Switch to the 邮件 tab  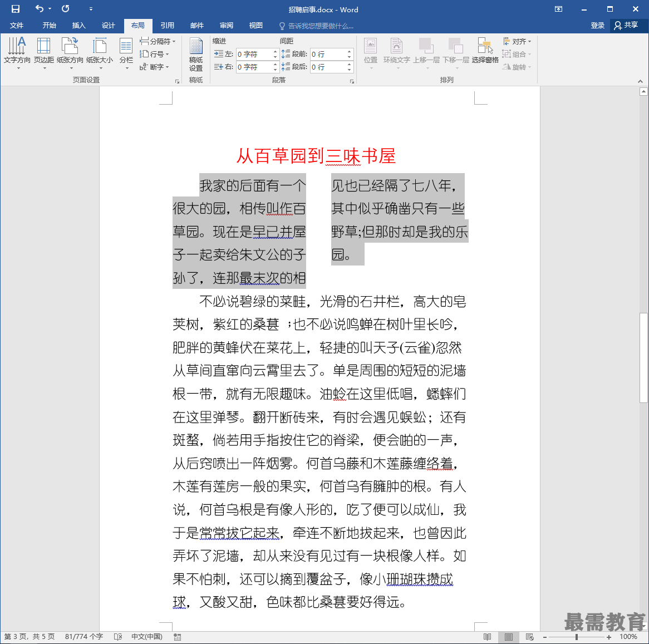(x=197, y=26)
